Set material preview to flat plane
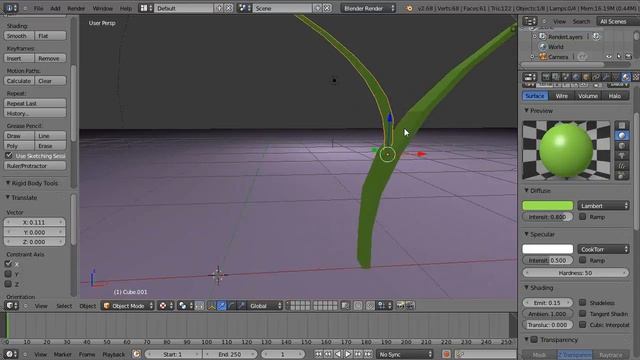 coord(622,125)
